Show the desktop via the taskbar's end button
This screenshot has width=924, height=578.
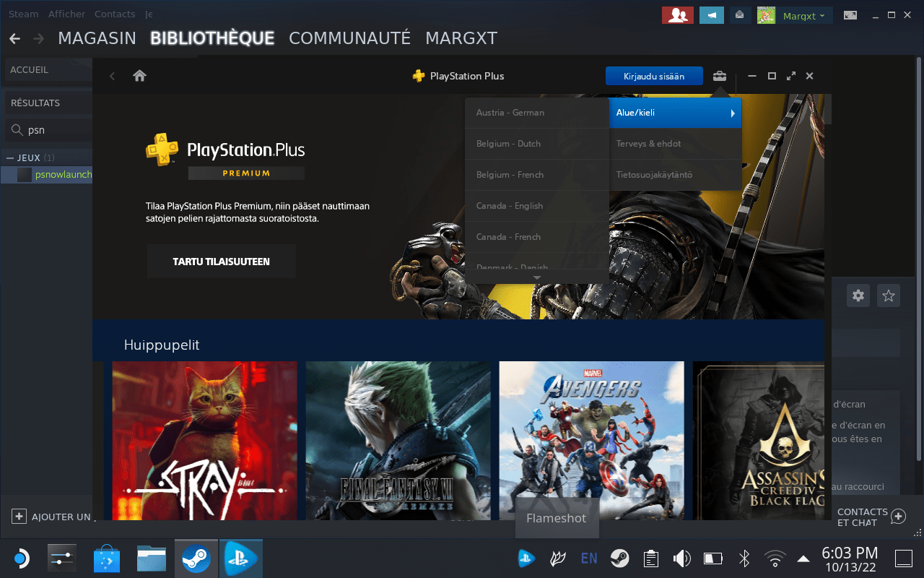pos(904,558)
